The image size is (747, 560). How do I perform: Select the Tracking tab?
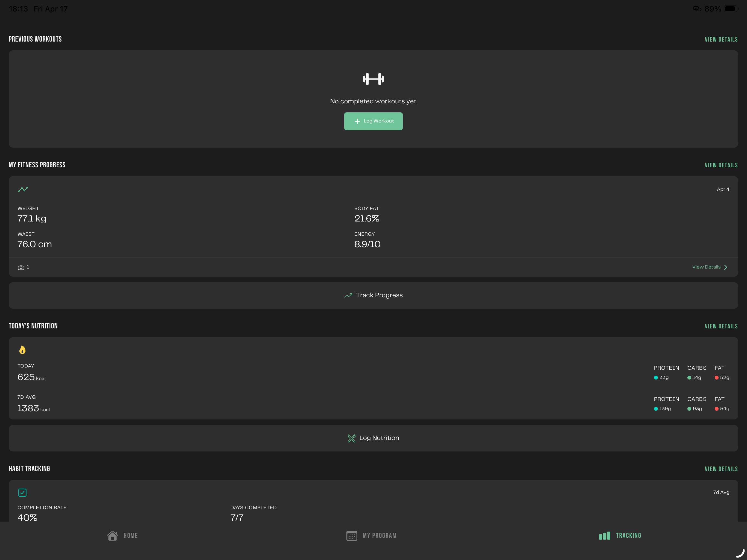[x=620, y=536]
